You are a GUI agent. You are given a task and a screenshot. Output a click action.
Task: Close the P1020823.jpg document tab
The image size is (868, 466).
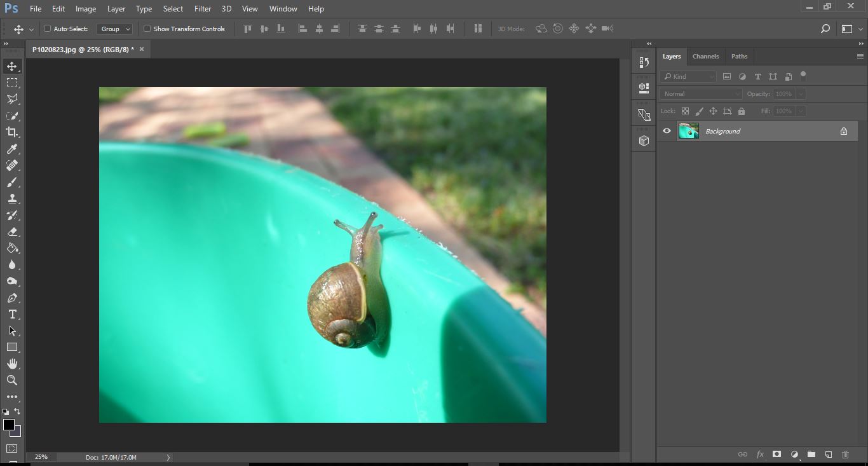(142, 49)
